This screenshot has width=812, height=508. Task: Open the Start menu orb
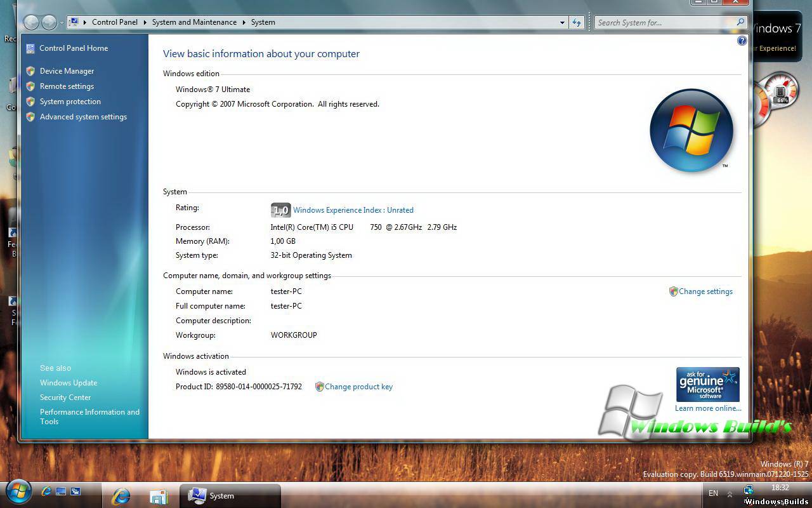pyautogui.click(x=18, y=492)
